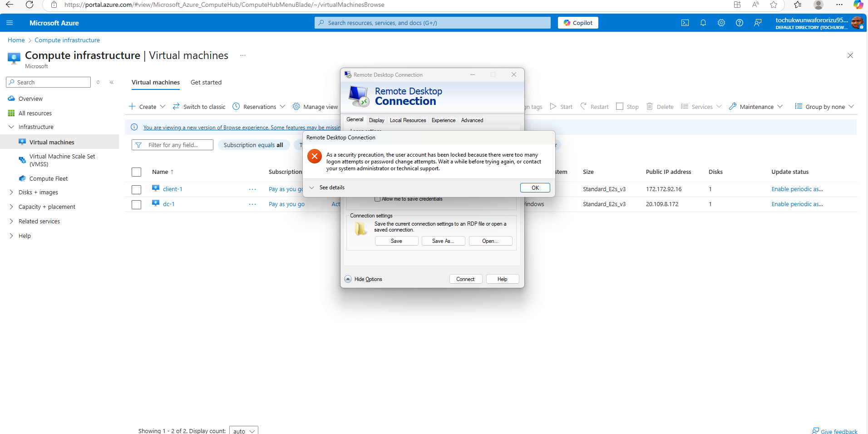The height and width of the screenshot is (434, 868).
Task: Switch to Local Resources tab in Remote Desktop
Action: [x=408, y=120]
